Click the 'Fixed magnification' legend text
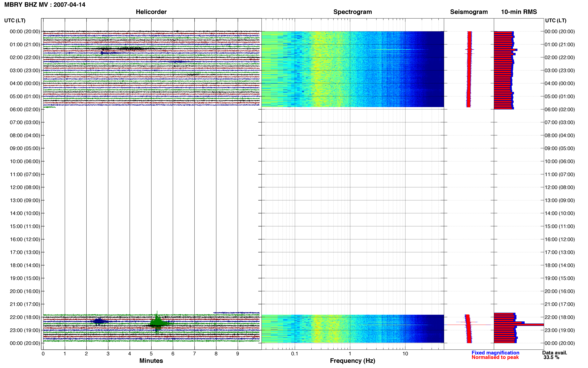The height and width of the screenshot is (368, 588). 495,353
